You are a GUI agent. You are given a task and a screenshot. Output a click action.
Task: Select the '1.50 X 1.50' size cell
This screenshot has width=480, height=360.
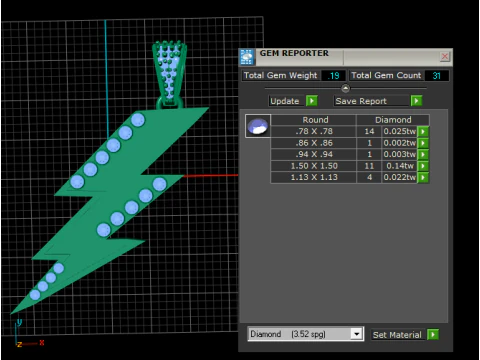314,166
